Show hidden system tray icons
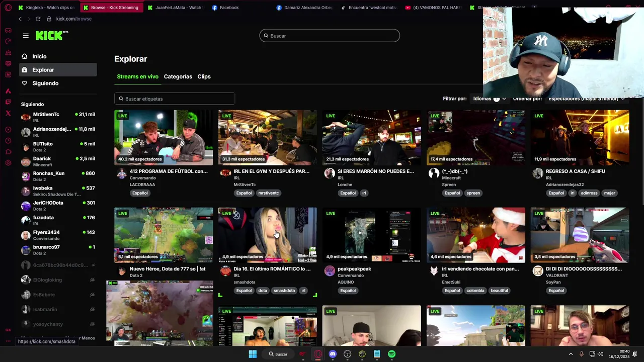The height and width of the screenshot is (362, 644). point(571,354)
